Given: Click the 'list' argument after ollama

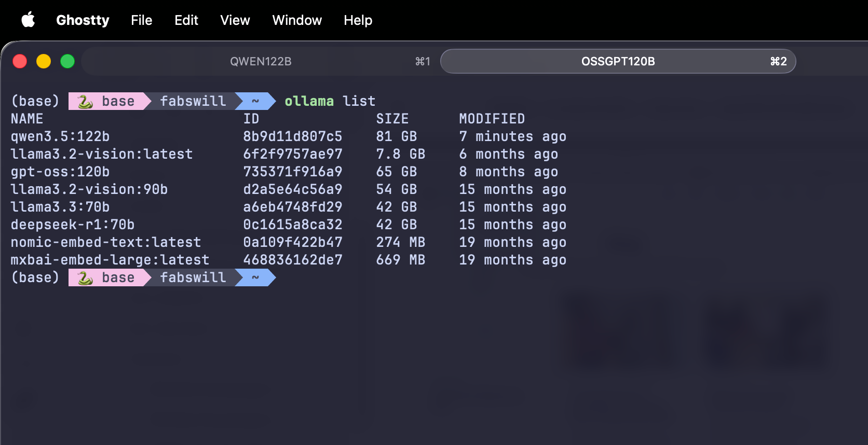Looking at the screenshot, I should click(x=359, y=101).
